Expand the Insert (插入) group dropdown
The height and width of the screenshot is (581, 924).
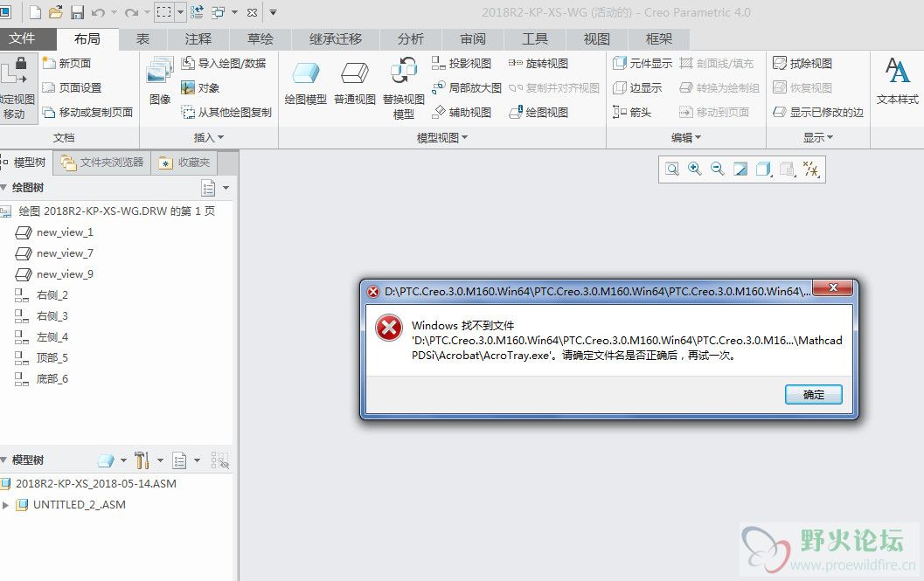tap(209, 137)
